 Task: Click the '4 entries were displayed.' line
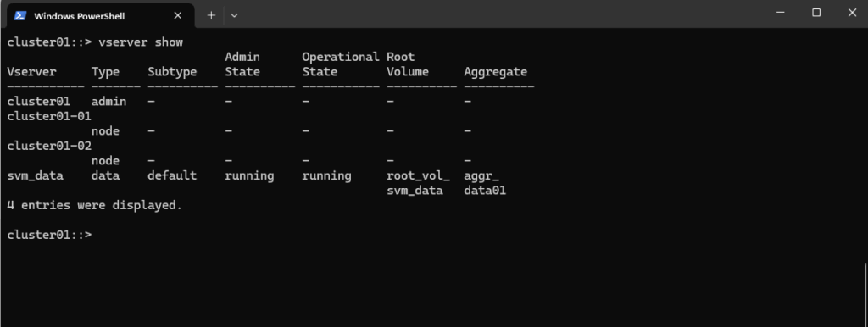pos(95,205)
